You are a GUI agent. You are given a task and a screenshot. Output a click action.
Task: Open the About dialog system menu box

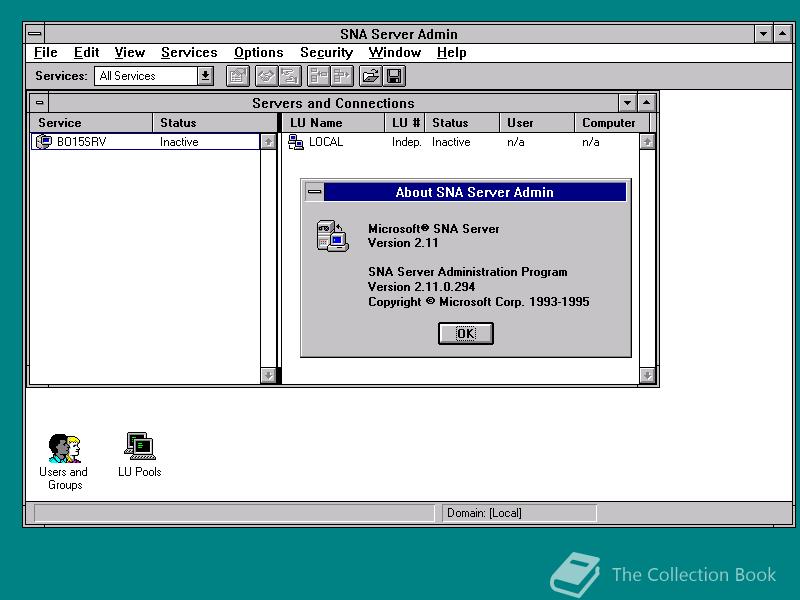[314, 192]
